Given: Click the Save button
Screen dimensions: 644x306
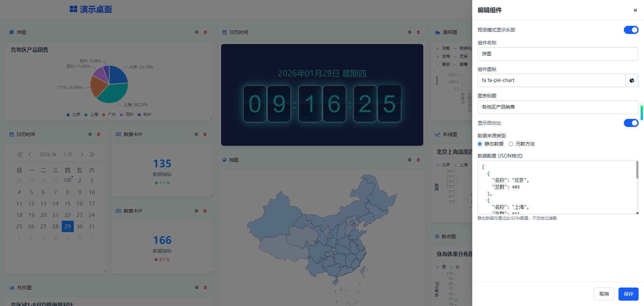Looking at the screenshot, I should pos(628,294).
